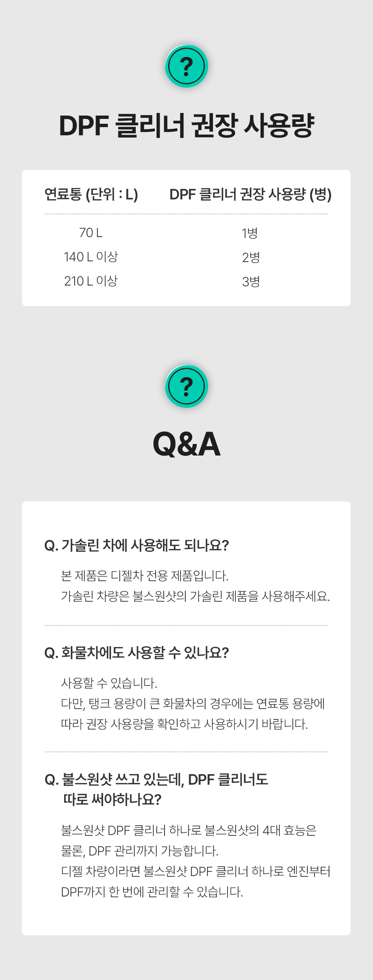Screen dimensions: 373x980
Task: Click the question mark icon above the DPF 클리너 권장 사용량 heading
Action: click(186, 66)
